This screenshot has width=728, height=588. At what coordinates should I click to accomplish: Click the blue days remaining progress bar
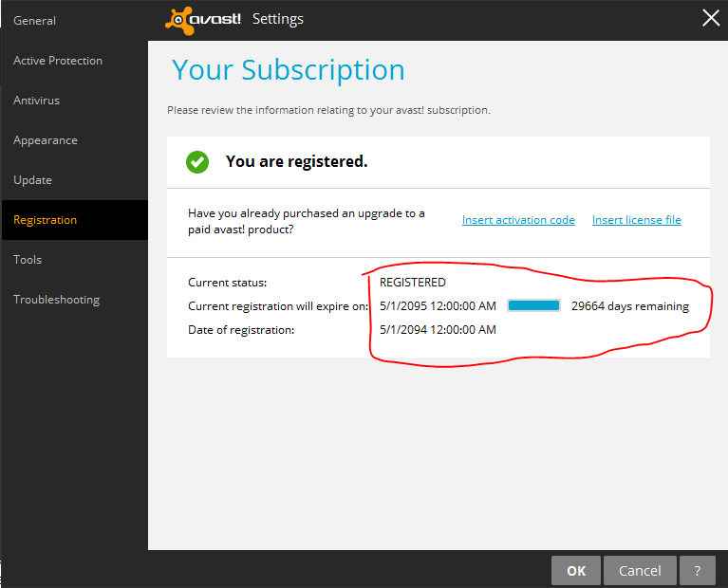pos(533,305)
